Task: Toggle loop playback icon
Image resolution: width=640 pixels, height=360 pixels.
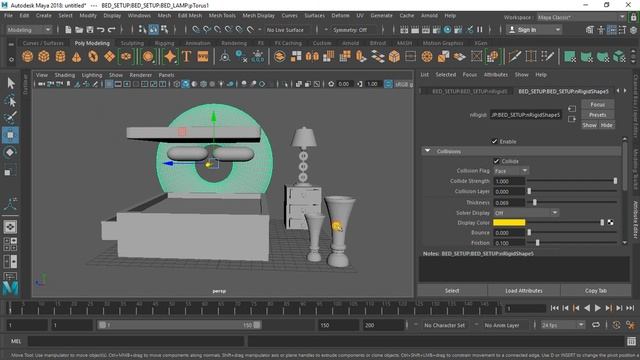Action: pos(596,325)
